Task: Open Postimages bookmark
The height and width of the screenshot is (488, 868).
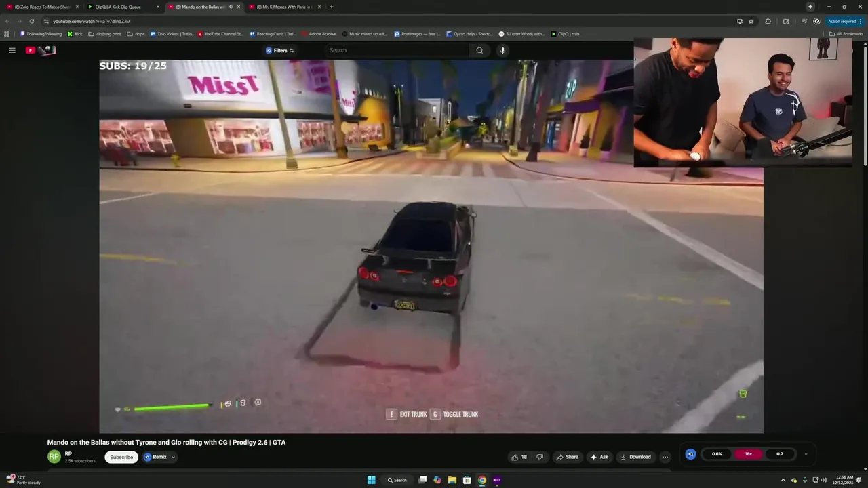Action: tap(417, 33)
